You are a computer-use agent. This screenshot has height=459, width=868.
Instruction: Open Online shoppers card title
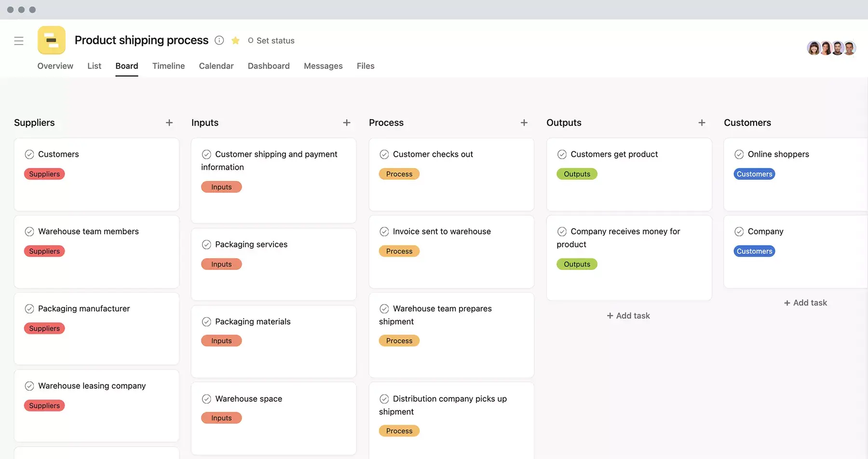[x=778, y=154]
